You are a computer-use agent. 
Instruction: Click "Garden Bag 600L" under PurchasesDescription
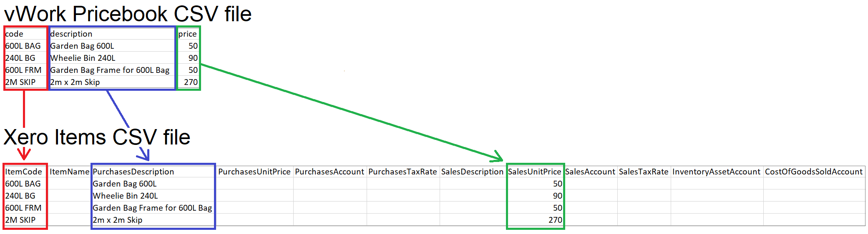(125, 184)
